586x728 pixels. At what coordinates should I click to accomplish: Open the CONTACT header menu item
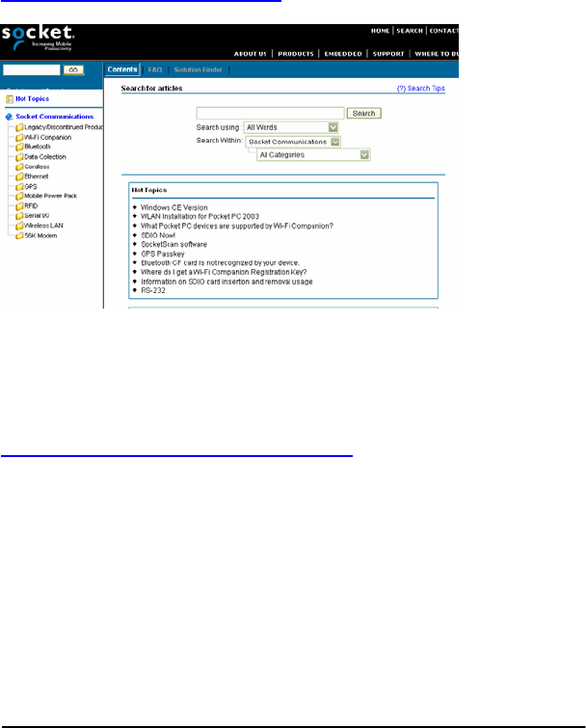point(444,31)
